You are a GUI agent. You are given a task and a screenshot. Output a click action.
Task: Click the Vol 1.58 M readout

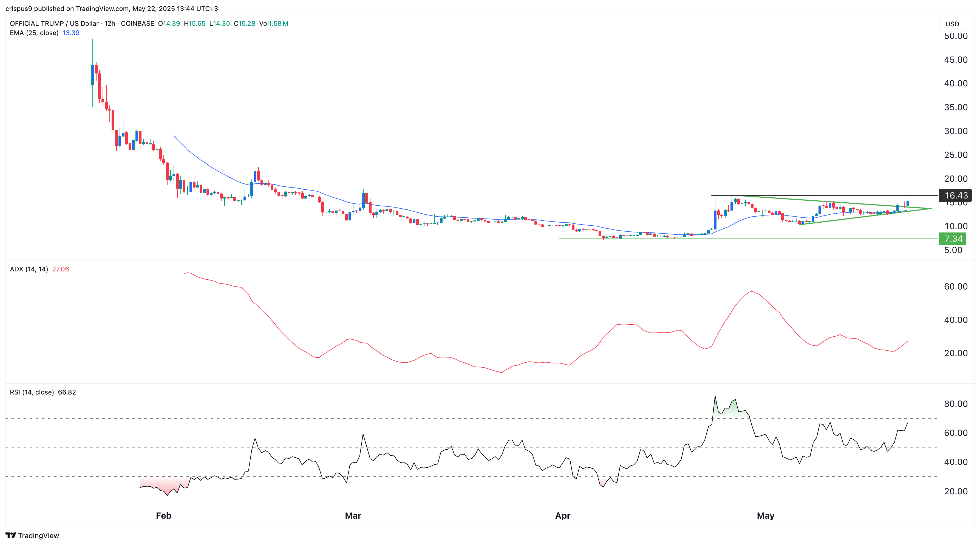coord(274,24)
